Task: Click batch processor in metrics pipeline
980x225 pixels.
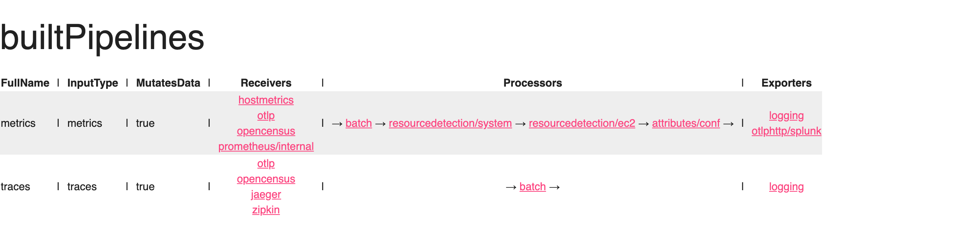Action: pos(358,123)
